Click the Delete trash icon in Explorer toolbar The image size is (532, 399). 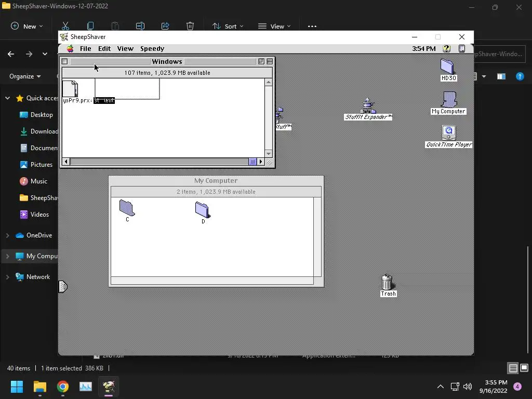coord(190,26)
